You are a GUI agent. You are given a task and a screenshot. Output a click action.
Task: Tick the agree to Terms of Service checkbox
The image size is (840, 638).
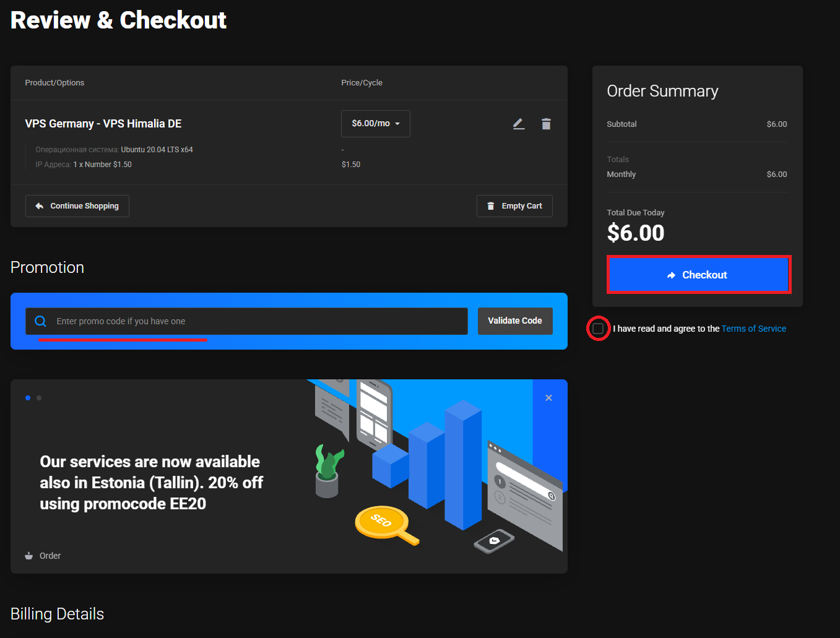point(598,329)
